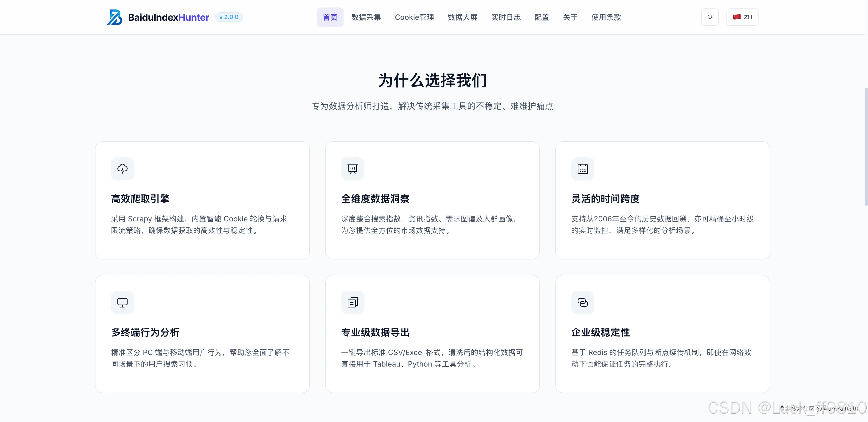Click the cloud icon on 高效爬取引擎 card
The height and width of the screenshot is (422, 868).
tap(122, 169)
